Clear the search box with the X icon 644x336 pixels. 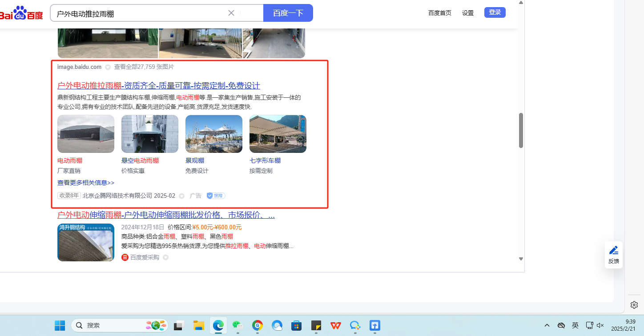click(231, 13)
